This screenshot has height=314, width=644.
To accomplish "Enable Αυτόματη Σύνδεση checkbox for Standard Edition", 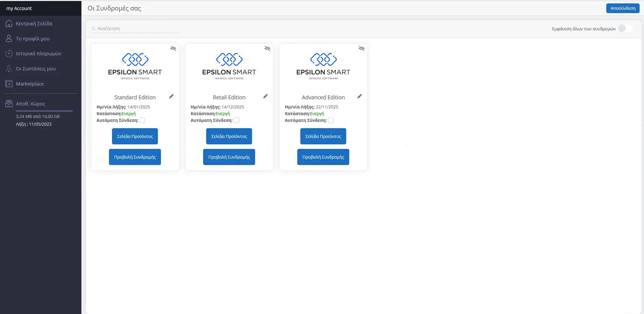I will pos(142,120).
